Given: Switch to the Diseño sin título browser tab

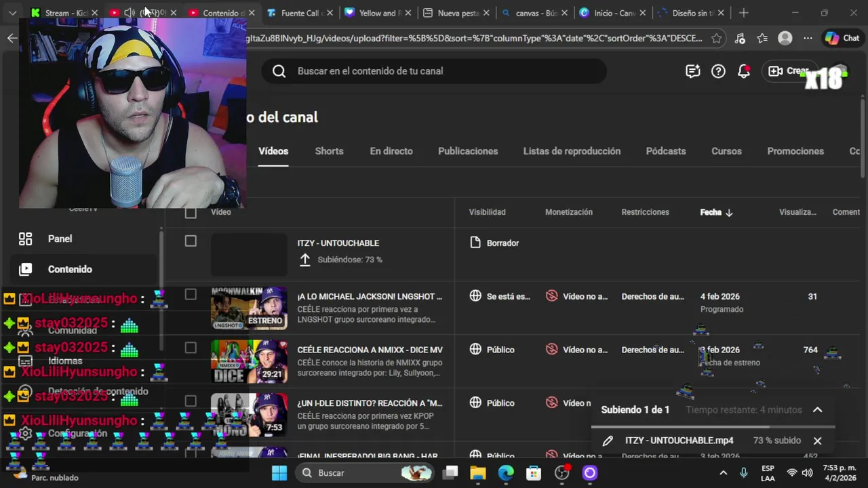Looking at the screenshot, I should pyautogui.click(x=693, y=13).
